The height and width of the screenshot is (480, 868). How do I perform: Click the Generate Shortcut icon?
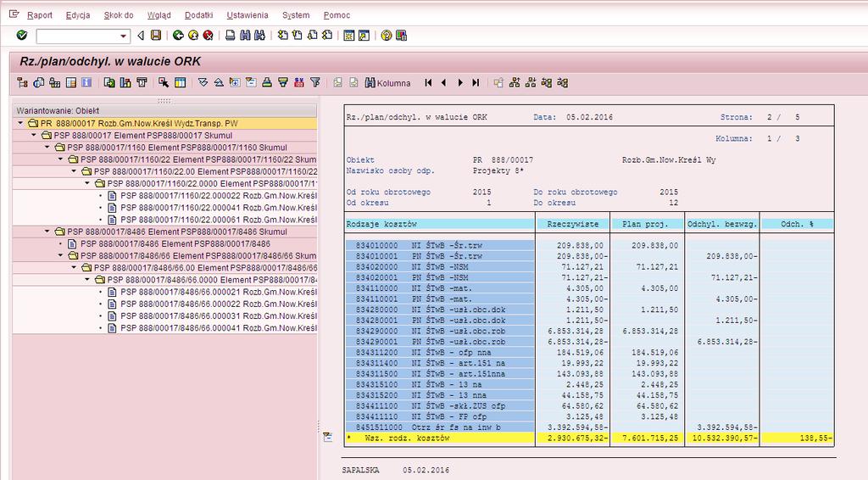coord(364,36)
